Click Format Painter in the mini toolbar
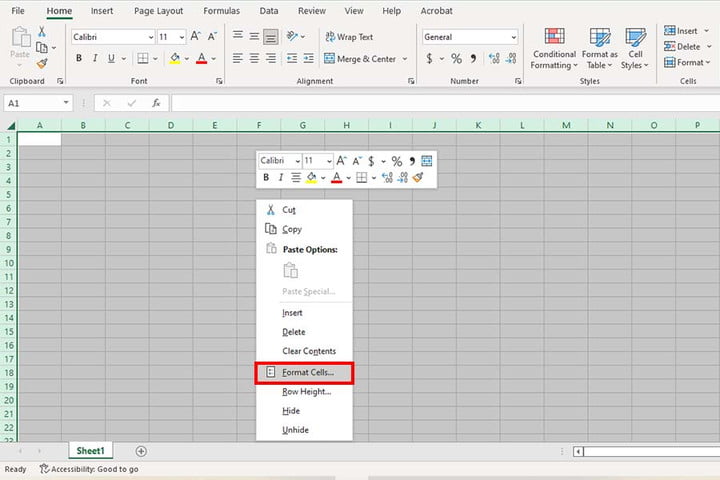The width and height of the screenshot is (720, 480). [x=418, y=177]
